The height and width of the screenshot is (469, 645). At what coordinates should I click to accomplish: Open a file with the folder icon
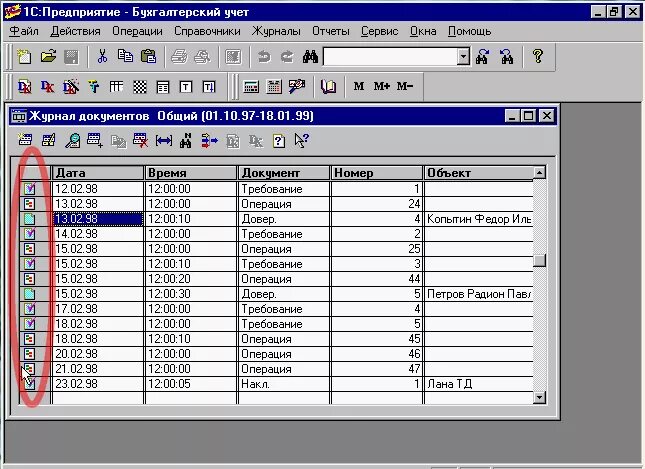click(x=48, y=56)
